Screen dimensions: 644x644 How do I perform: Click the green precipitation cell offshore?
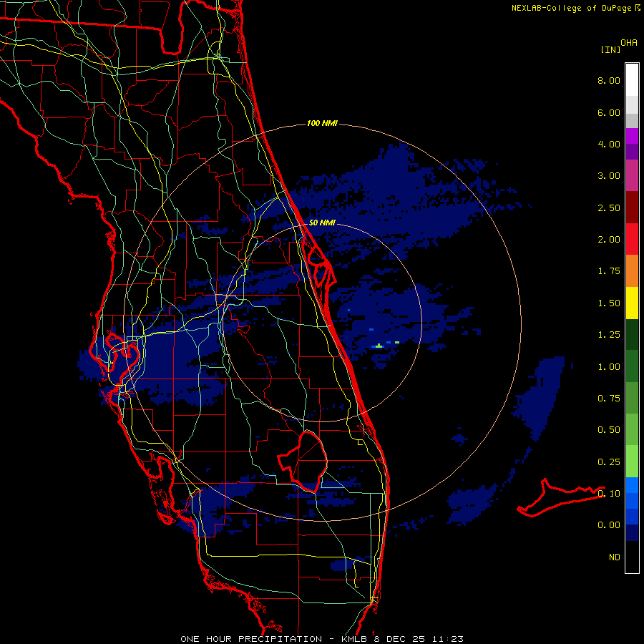pos(379,346)
